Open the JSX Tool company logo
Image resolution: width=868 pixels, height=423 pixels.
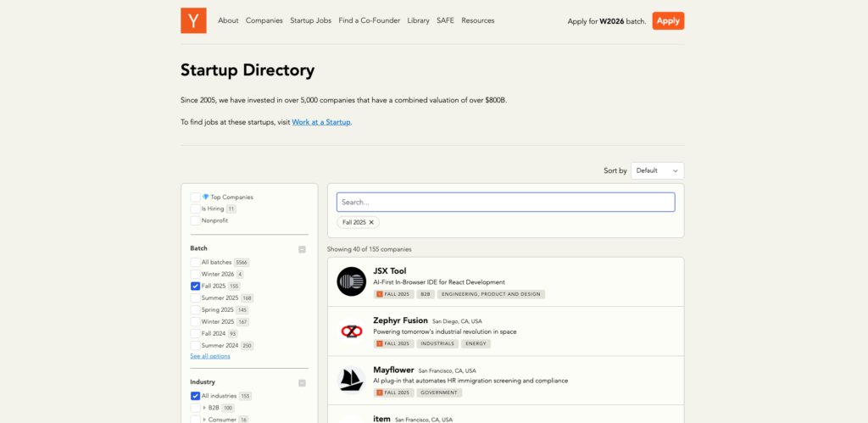[351, 281]
